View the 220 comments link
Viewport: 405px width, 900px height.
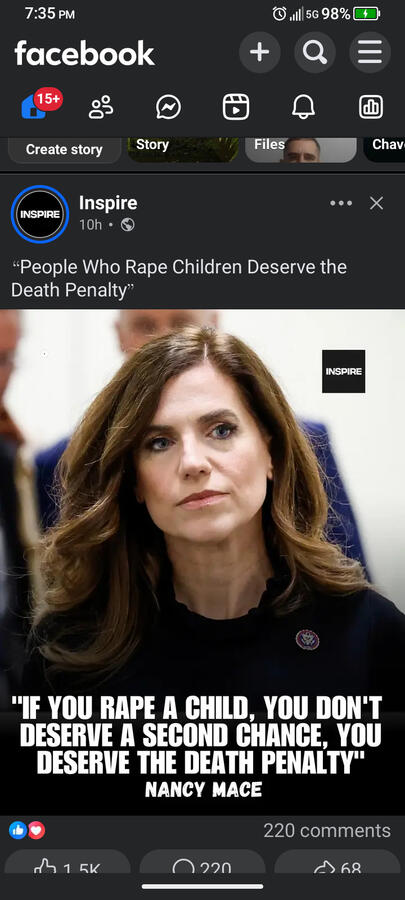click(327, 830)
